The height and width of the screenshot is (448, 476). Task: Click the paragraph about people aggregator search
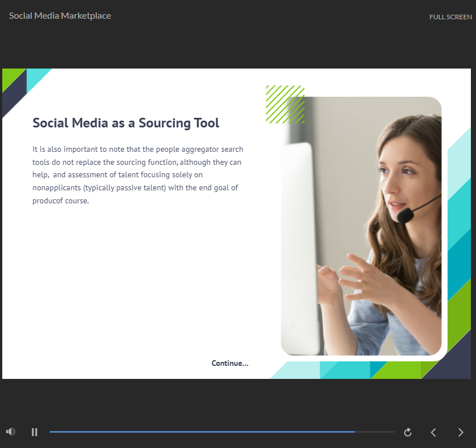pos(138,175)
